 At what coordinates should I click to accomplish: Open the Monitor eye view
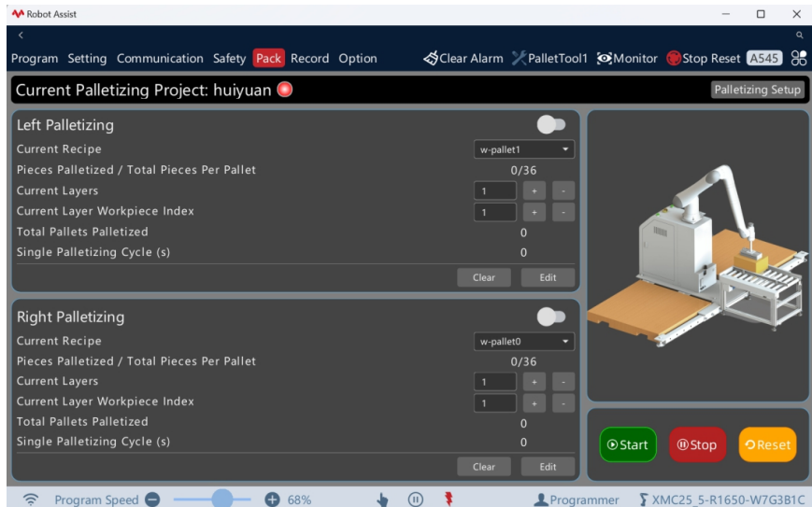(627, 59)
